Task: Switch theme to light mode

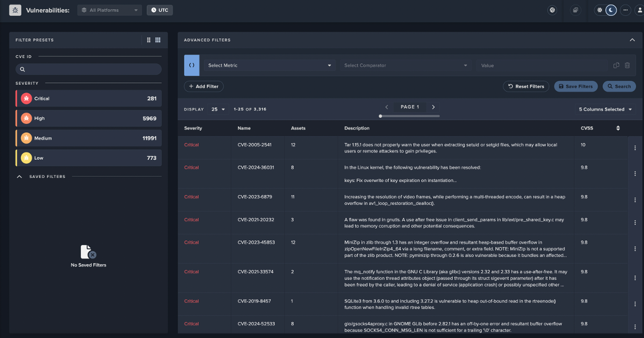Action: tap(599, 10)
